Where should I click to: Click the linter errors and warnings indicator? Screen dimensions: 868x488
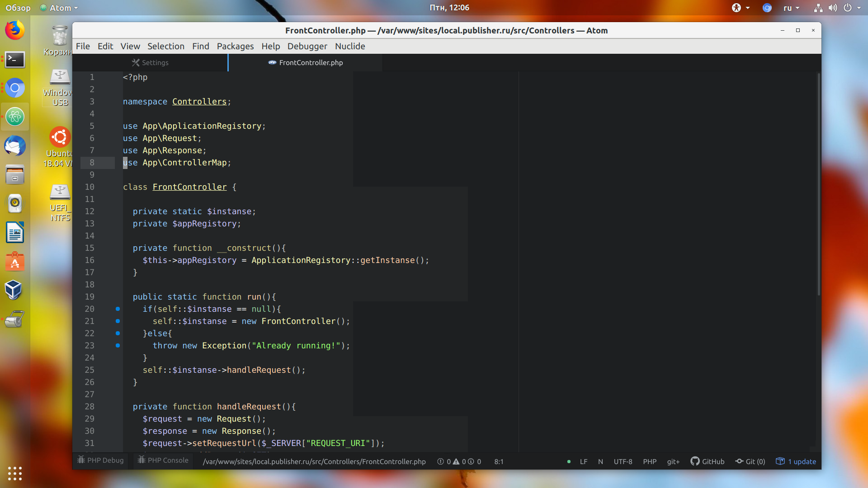[459, 461]
